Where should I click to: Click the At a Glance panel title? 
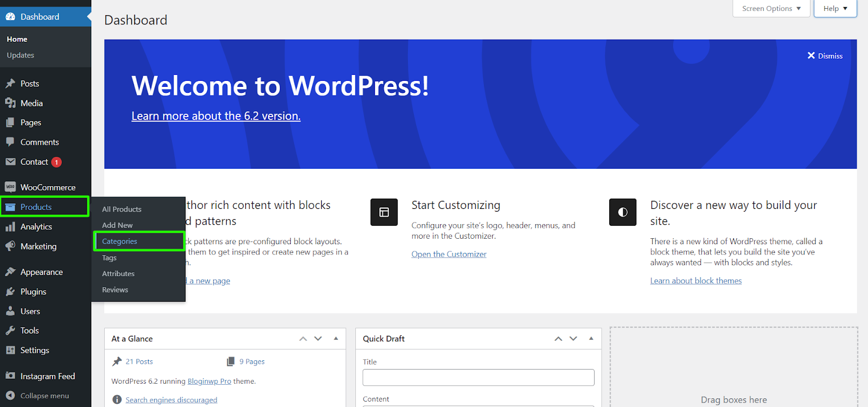click(132, 339)
